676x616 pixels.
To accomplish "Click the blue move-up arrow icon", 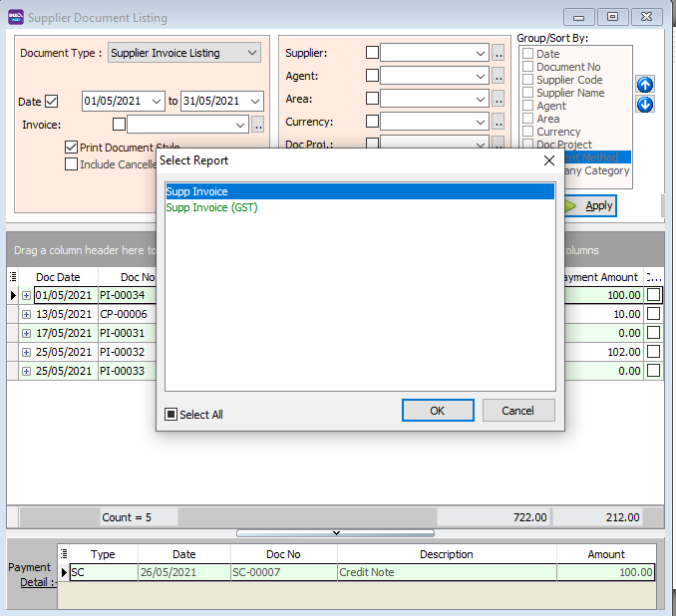I will (645, 86).
